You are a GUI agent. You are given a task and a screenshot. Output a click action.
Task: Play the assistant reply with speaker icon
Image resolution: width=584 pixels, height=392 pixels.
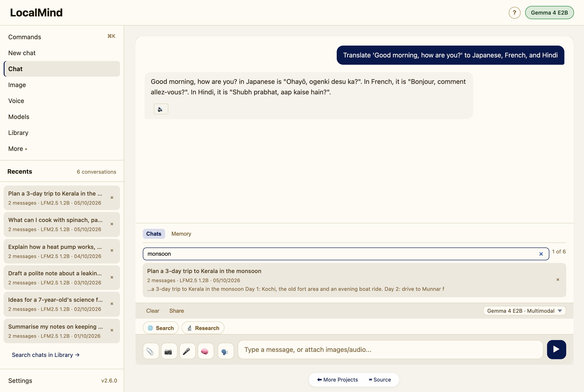coord(161,109)
